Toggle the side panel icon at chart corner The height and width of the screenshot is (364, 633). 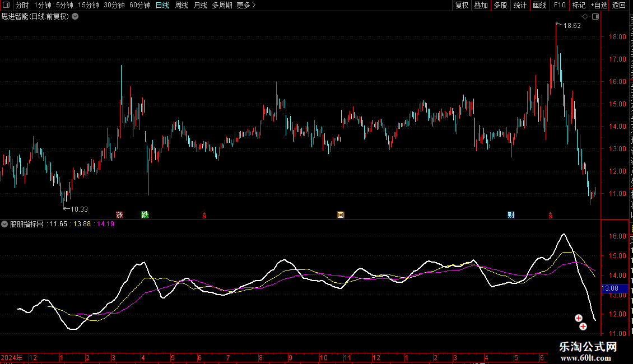click(x=595, y=17)
